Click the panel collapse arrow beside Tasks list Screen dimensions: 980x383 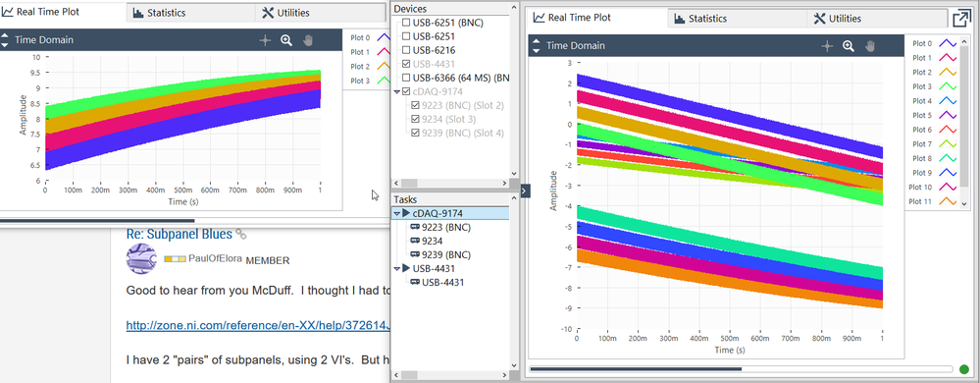pos(525,191)
